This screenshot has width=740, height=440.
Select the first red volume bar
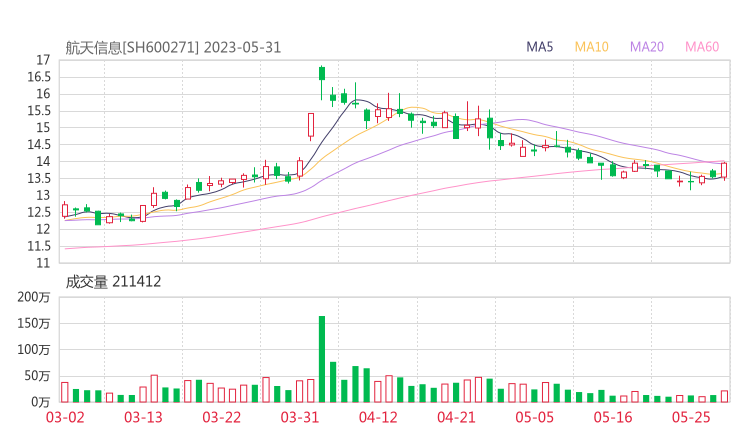tap(65, 391)
